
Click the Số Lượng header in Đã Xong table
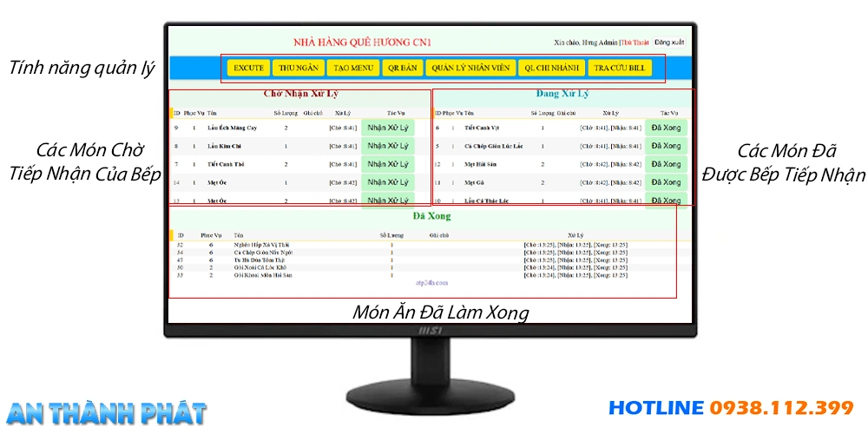coord(392,235)
